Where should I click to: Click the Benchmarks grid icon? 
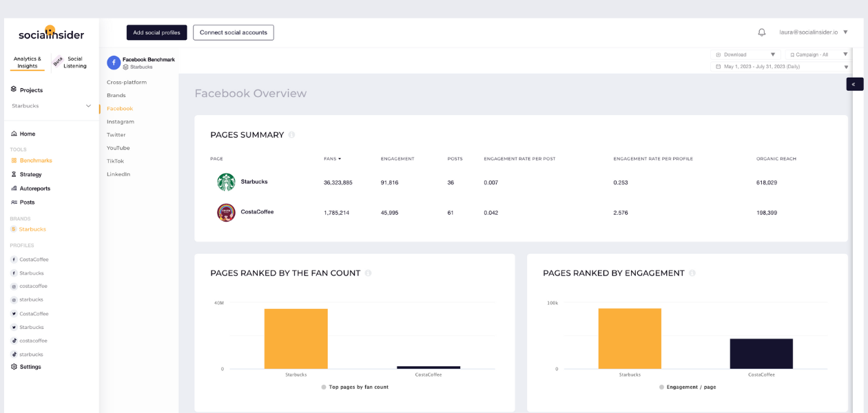(14, 160)
